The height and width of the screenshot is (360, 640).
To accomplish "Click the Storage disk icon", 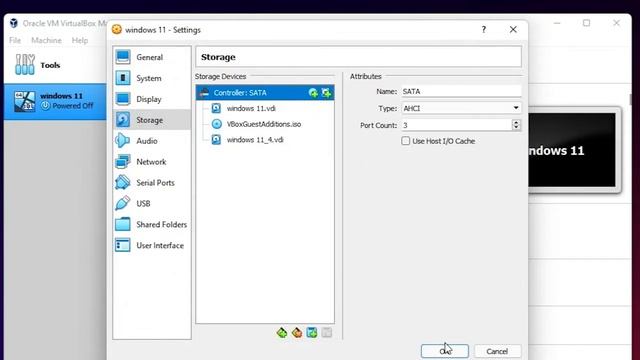I will pyautogui.click(x=123, y=120).
